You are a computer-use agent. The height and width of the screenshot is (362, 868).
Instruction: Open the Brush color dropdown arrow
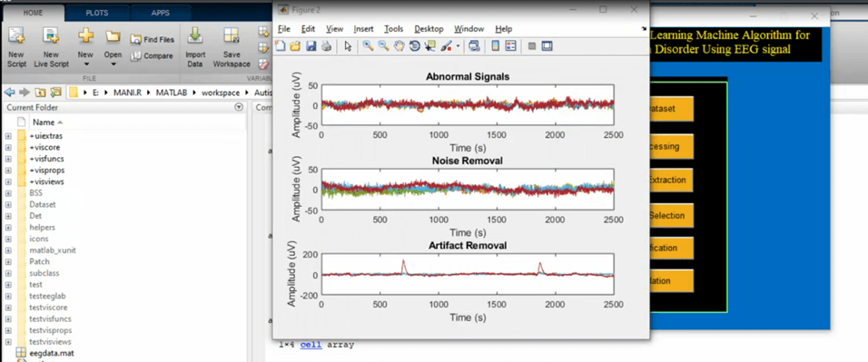click(458, 47)
